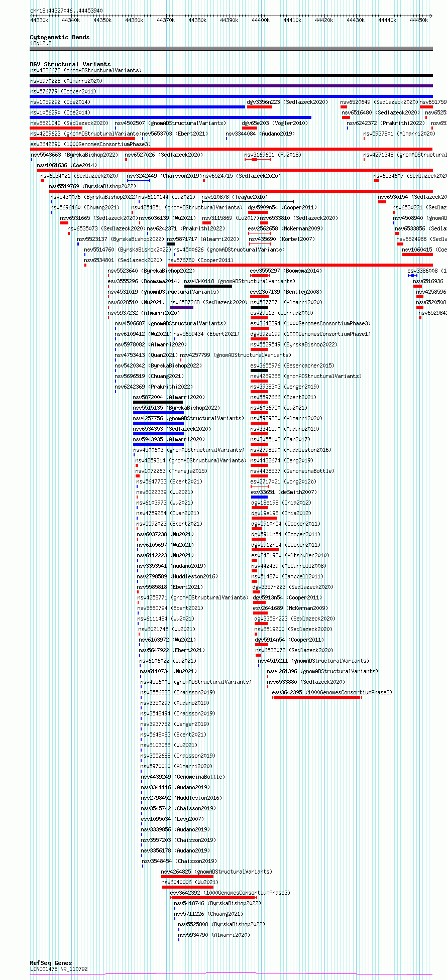Open nsv442439 (McCarroll2008) variant
Image resolution: width=447 pixels, height=980 pixels.
(289, 566)
